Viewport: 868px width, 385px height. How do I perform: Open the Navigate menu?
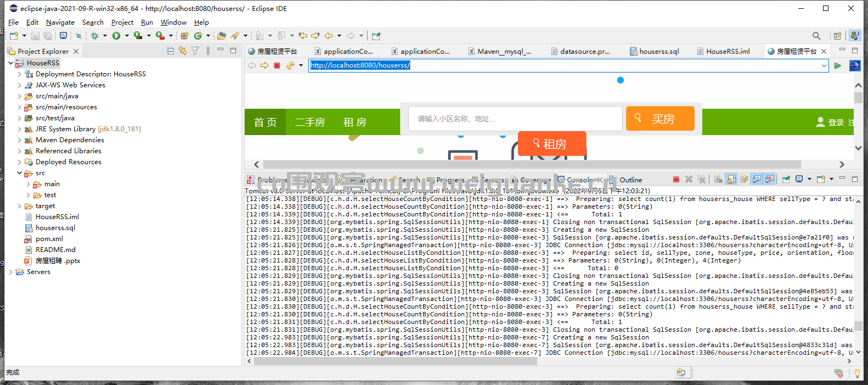click(60, 23)
